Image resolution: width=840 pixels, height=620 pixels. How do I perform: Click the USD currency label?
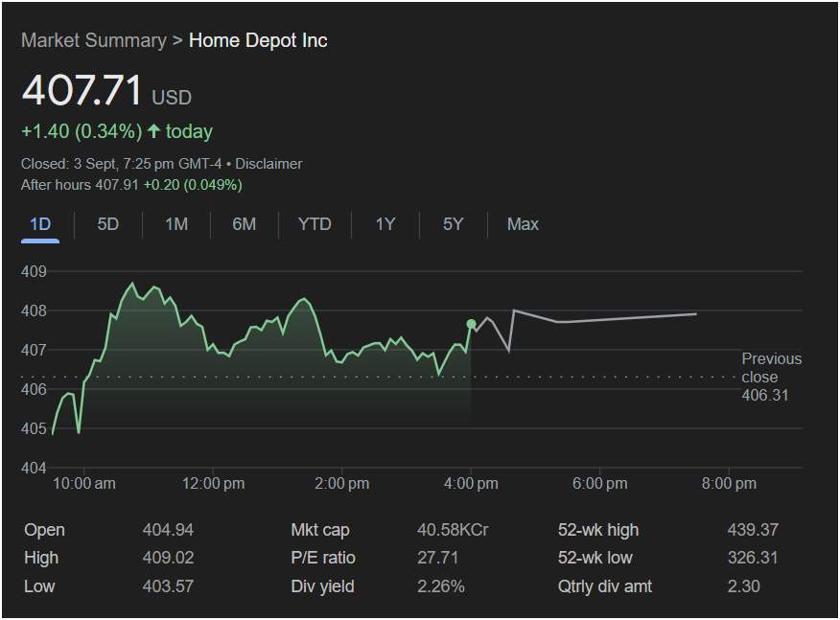click(x=172, y=98)
